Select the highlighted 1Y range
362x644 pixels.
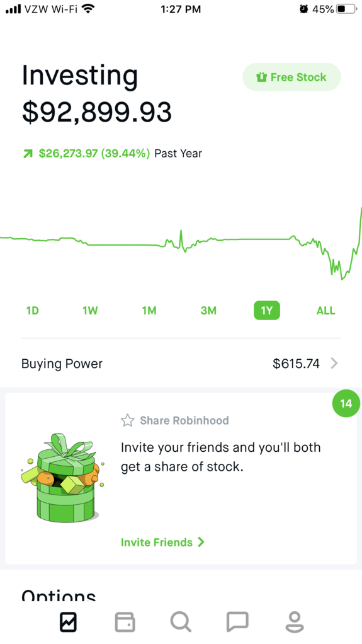[267, 311]
